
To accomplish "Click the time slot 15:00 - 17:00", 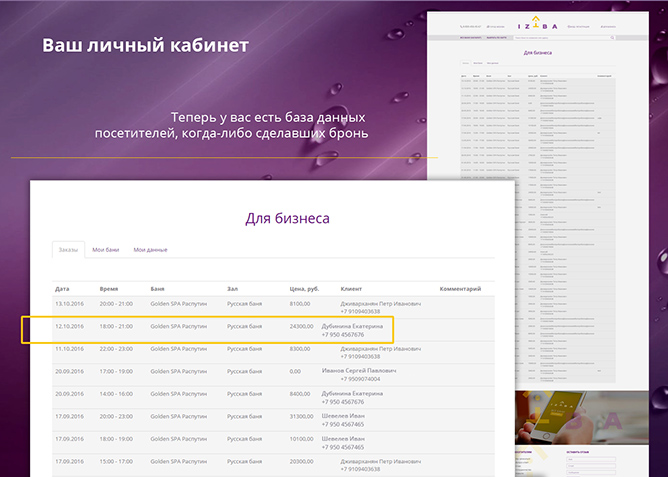I will coord(116,461).
